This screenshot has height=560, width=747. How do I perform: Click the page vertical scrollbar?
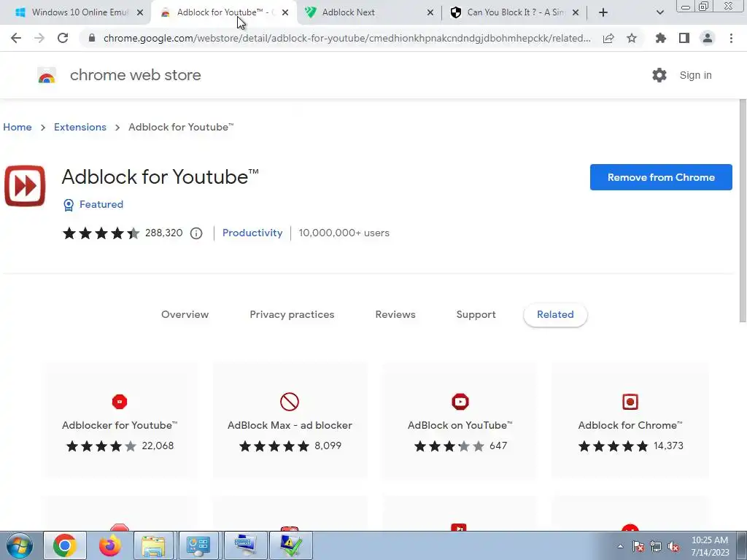tap(743, 209)
